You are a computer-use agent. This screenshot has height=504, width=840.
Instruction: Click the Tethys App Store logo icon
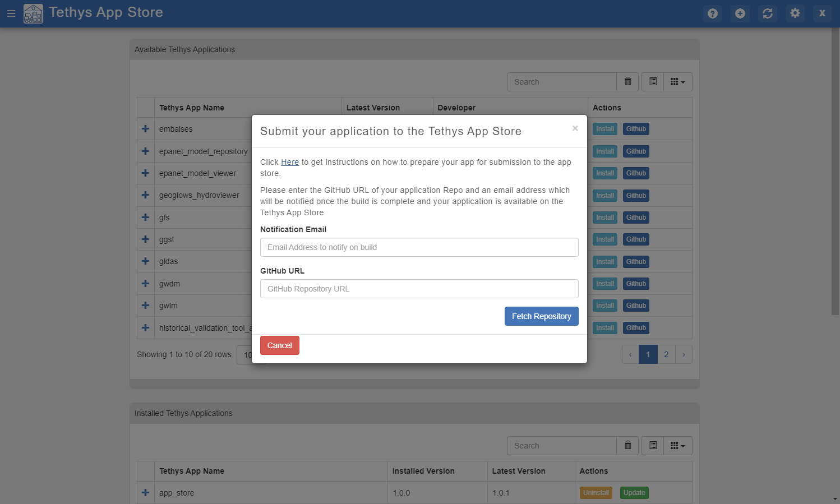pyautogui.click(x=33, y=13)
